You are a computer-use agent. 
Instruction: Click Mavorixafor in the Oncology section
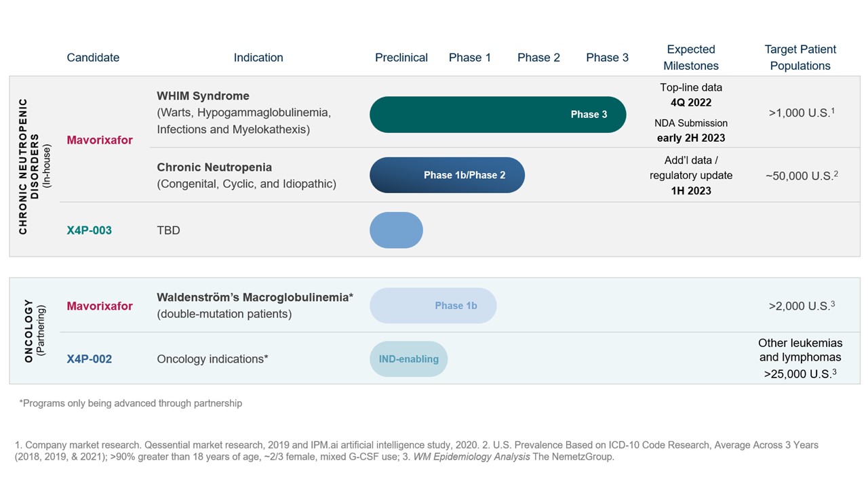100,306
